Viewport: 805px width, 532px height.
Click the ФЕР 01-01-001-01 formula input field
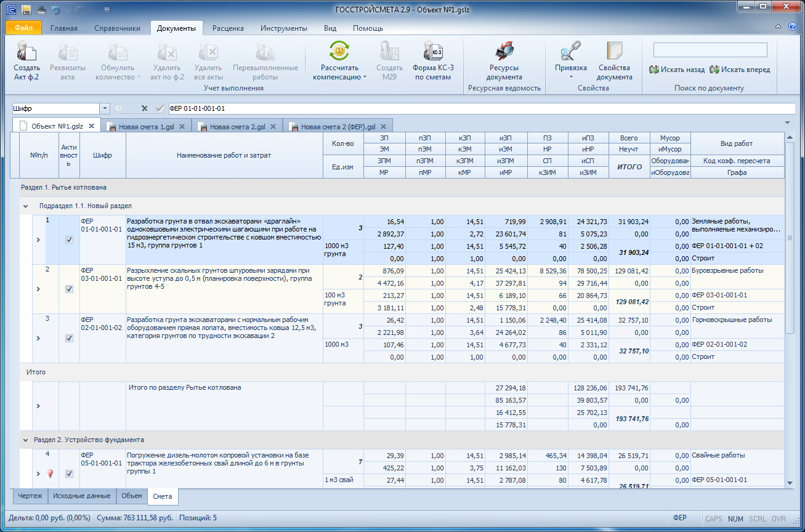[x=482, y=108]
